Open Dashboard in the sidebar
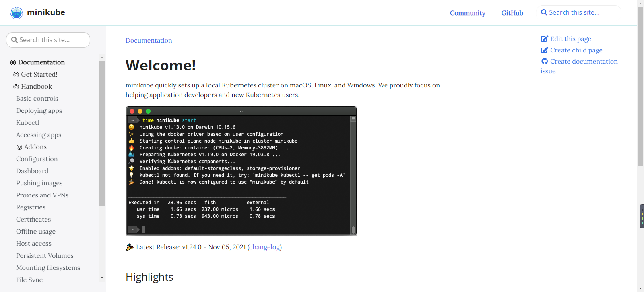Viewport: 644px width, 292px height. click(32, 171)
